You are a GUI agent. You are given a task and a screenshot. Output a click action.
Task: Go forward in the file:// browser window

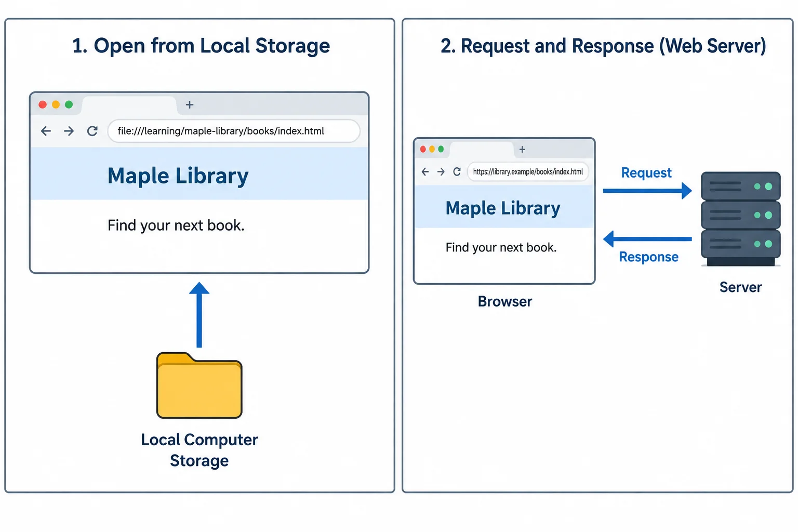69,131
